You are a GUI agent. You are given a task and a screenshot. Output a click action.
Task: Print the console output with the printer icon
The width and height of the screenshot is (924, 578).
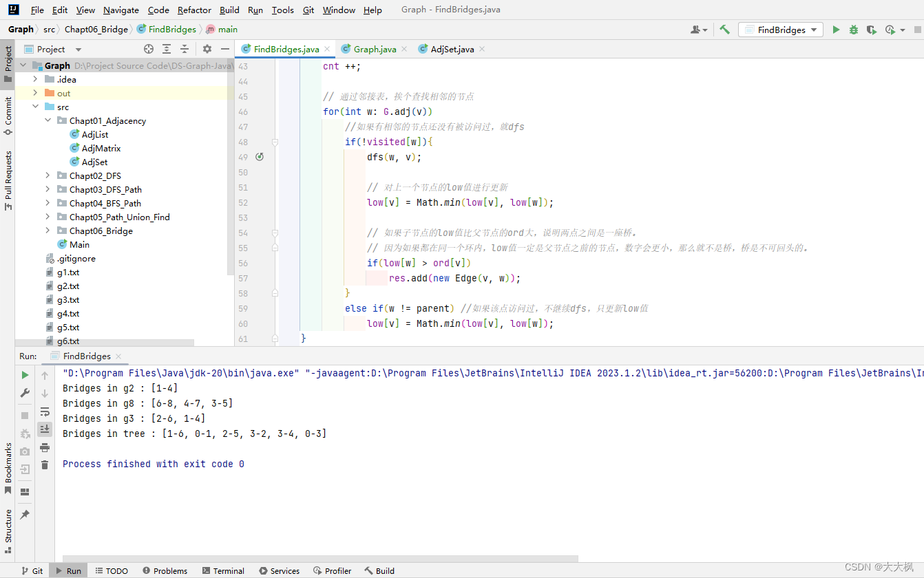tap(45, 447)
